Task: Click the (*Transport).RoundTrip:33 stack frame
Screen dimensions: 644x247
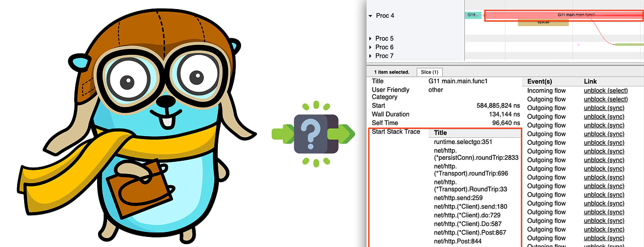Action: pos(470,186)
